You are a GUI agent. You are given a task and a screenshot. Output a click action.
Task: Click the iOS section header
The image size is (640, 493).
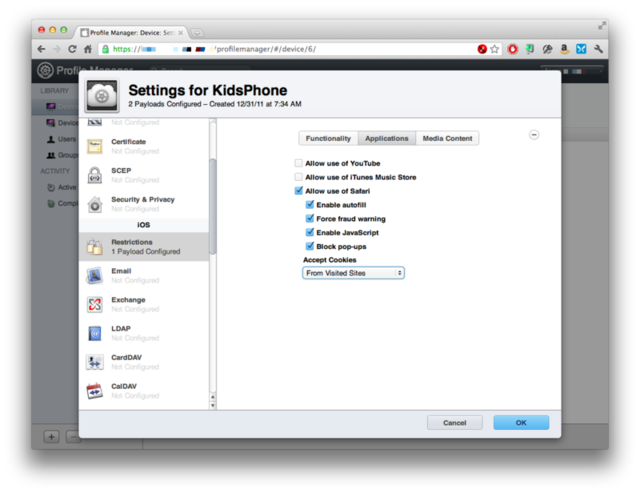point(144,225)
